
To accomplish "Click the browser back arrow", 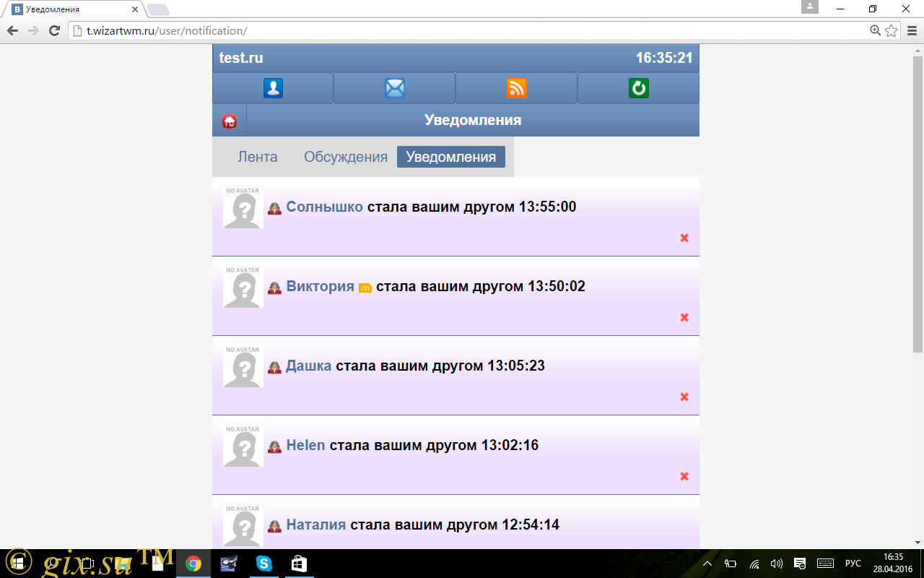I will 12,30.
